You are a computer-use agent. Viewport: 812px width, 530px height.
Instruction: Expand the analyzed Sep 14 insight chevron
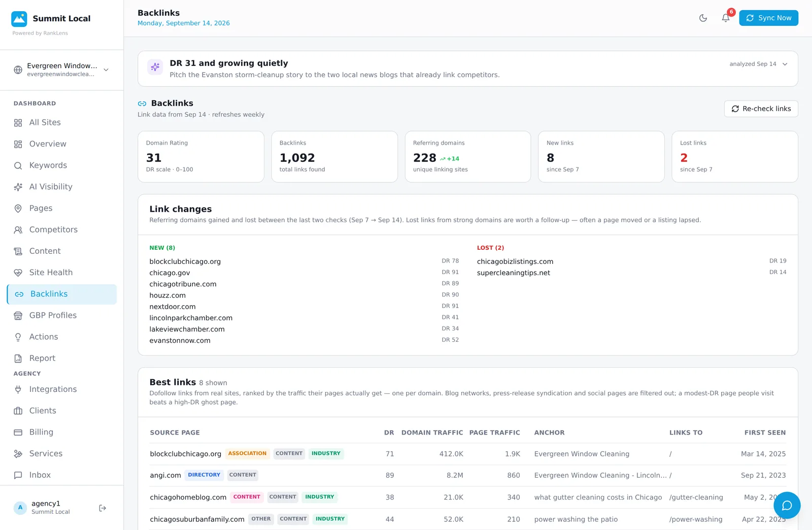pyautogui.click(x=785, y=64)
